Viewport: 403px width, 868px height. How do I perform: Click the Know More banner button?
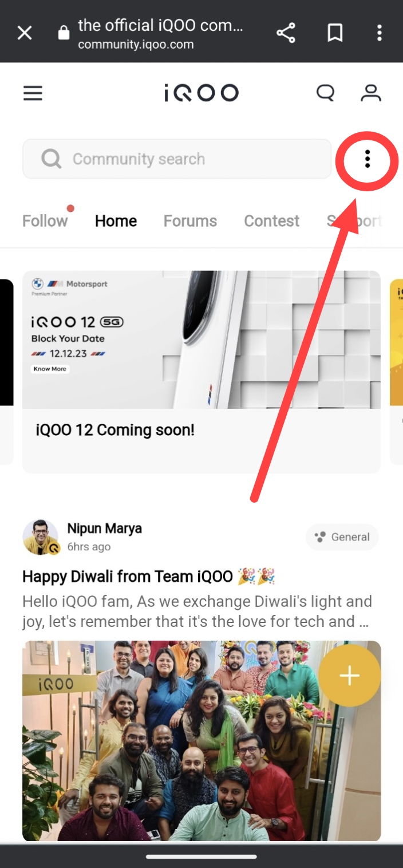[50, 369]
